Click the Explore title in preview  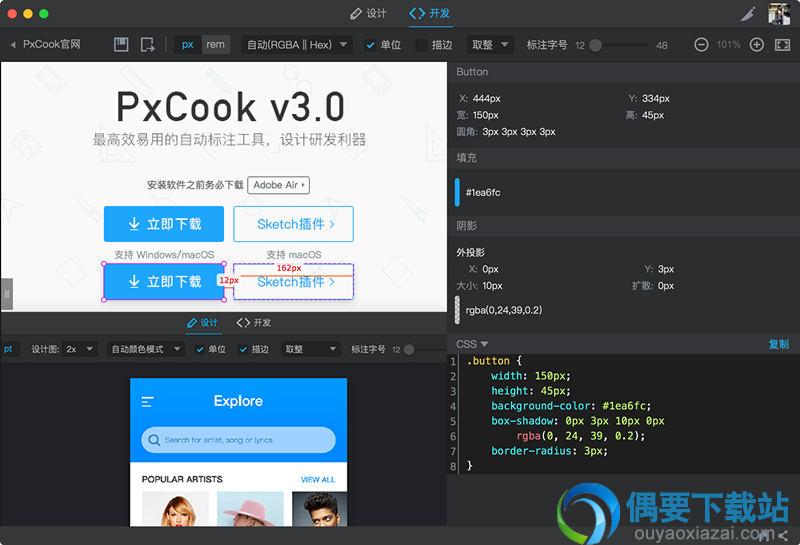pyautogui.click(x=238, y=401)
